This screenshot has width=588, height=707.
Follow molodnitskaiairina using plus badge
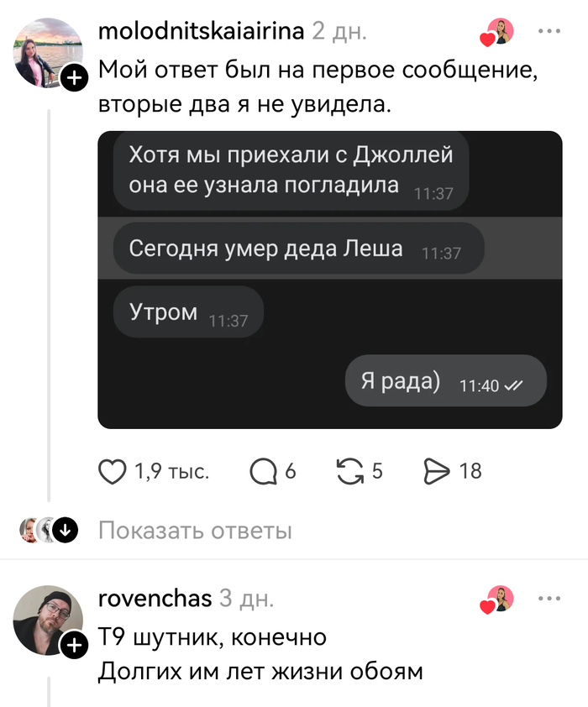pos(75,78)
